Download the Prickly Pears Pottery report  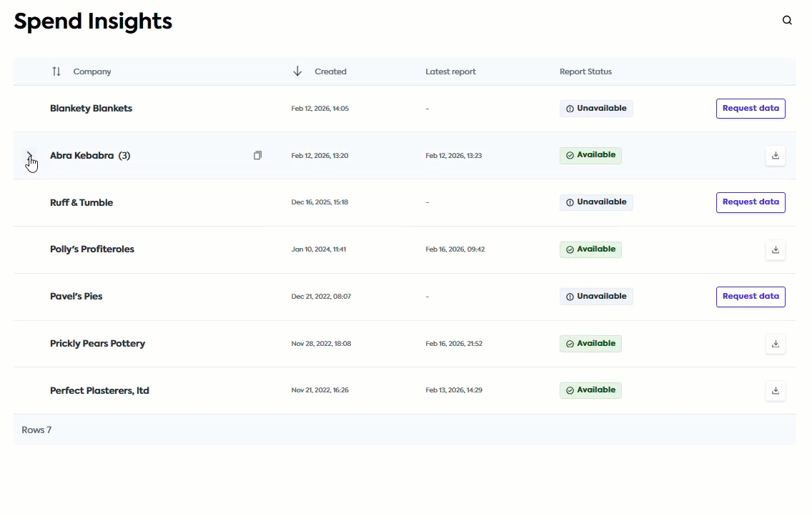pyautogui.click(x=776, y=344)
